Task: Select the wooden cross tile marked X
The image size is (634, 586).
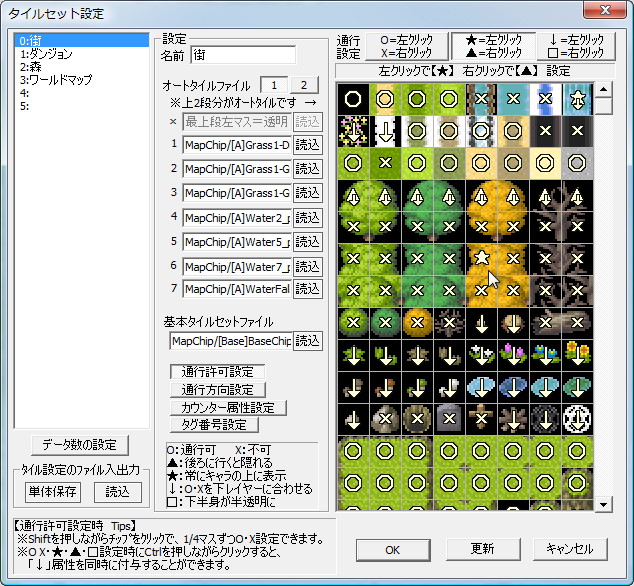Action: [481, 419]
